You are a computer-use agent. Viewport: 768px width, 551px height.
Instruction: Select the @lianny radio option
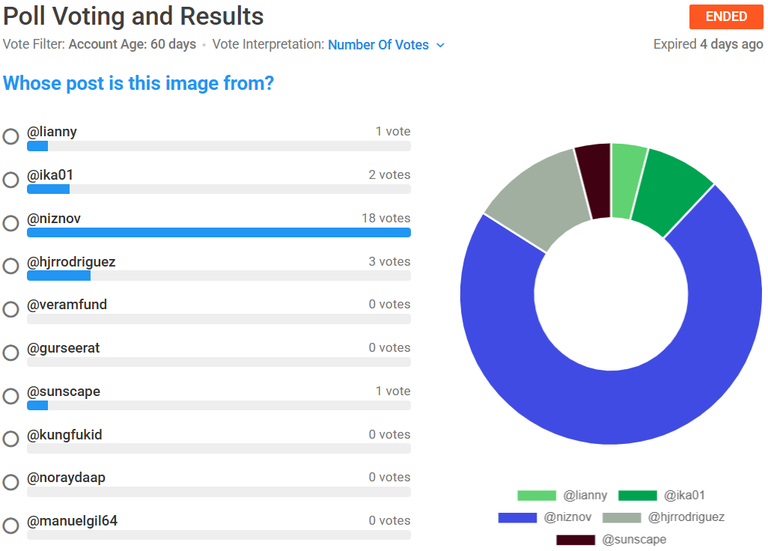tap(11, 137)
